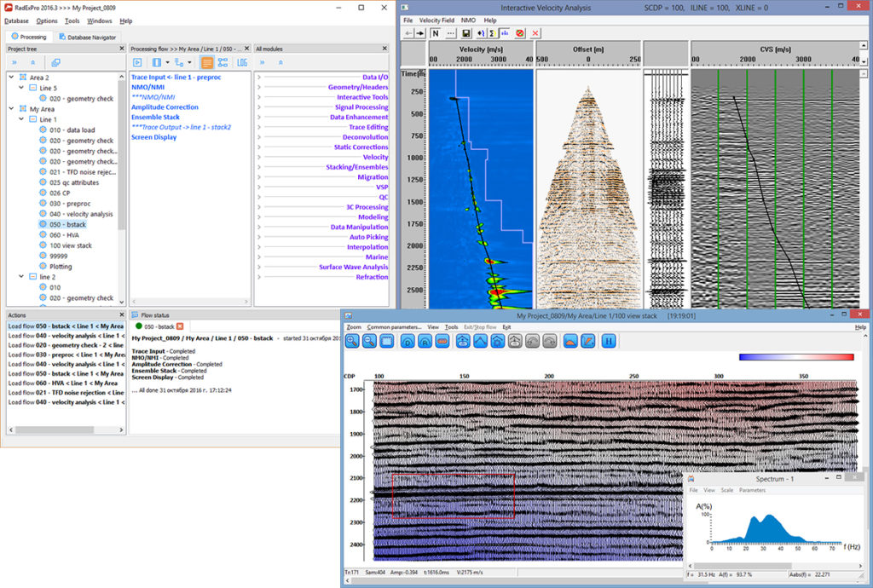Viewport: 873px width, 588px height.
Task: Select the histogram icon in velocity analysis toolbar
Action: point(505,33)
